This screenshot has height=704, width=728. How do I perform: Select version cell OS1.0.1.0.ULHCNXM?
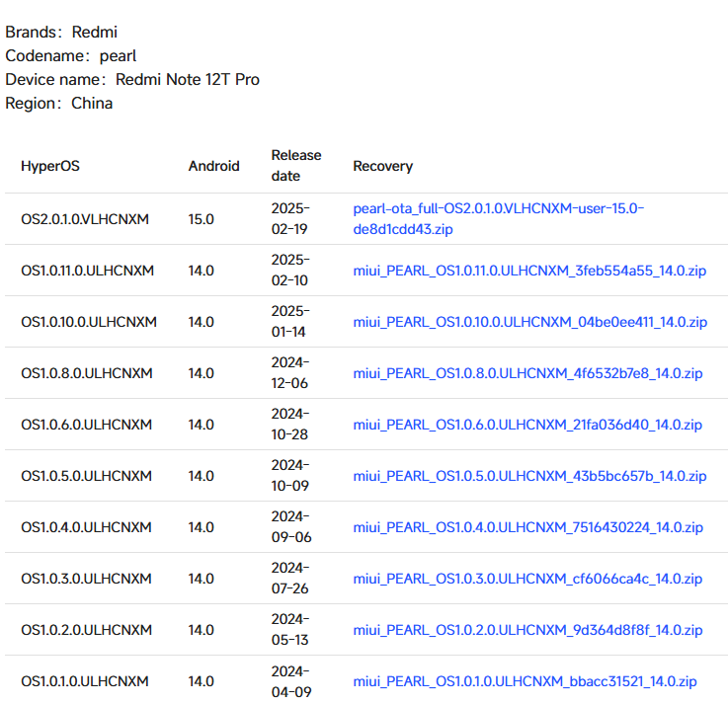point(85,681)
